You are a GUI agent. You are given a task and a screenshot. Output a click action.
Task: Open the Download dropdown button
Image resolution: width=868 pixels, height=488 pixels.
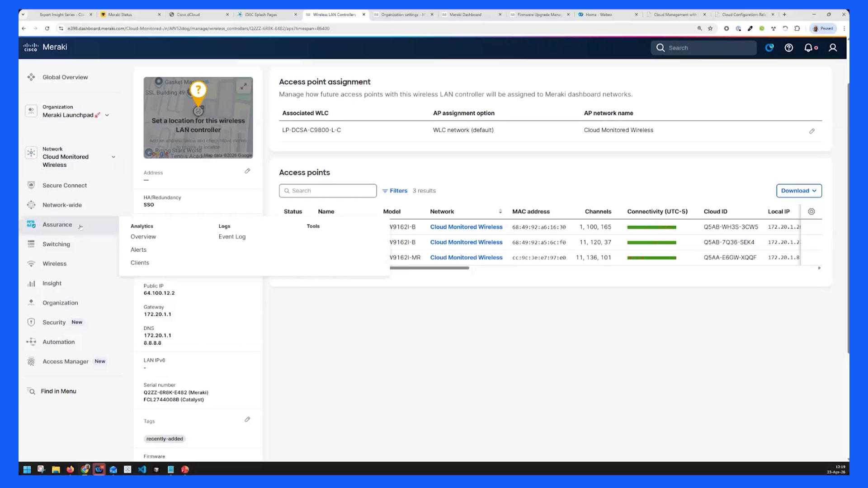pyautogui.click(x=799, y=191)
